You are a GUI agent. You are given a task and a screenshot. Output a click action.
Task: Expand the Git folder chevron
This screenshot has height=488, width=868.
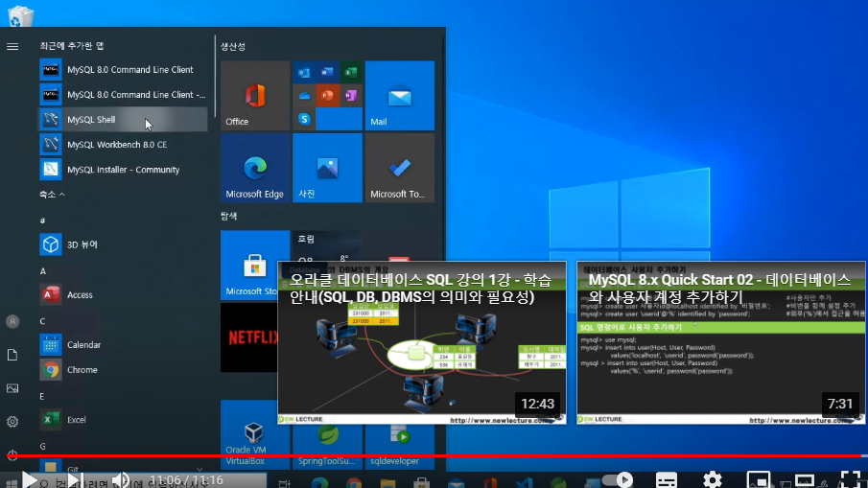coord(199,469)
